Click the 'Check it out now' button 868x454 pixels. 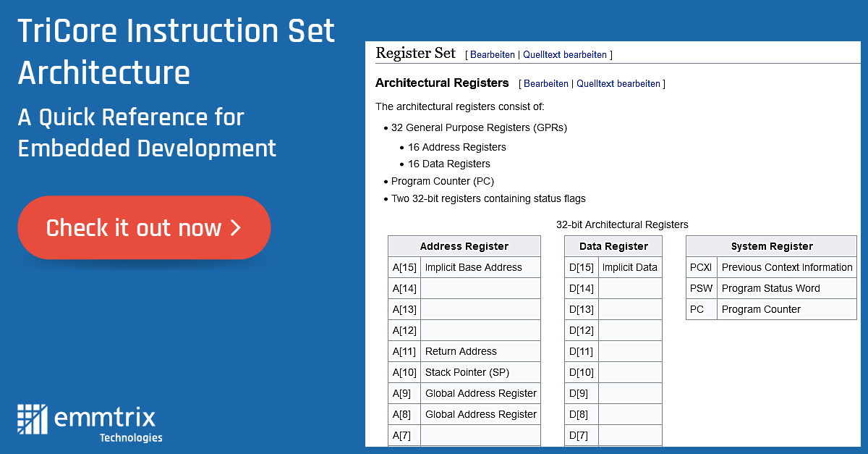pos(144,227)
